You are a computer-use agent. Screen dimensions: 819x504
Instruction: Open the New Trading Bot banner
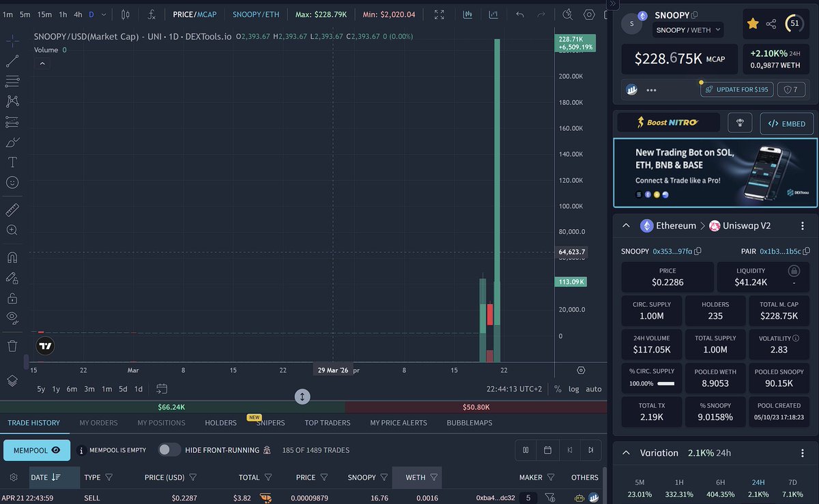pos(715,173)
